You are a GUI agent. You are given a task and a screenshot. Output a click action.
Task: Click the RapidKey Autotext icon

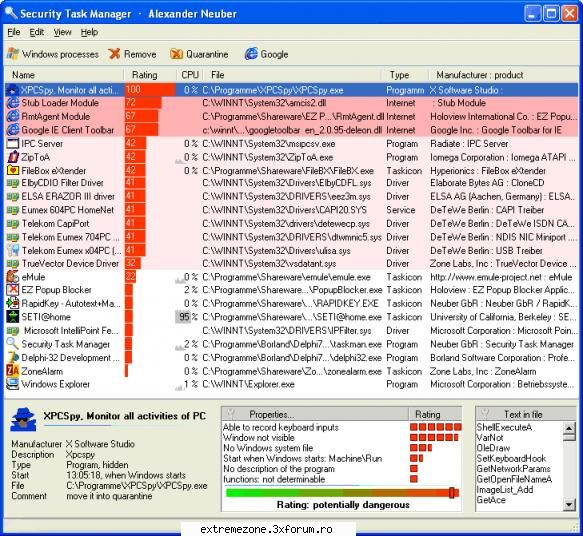(x=13, y=303)
